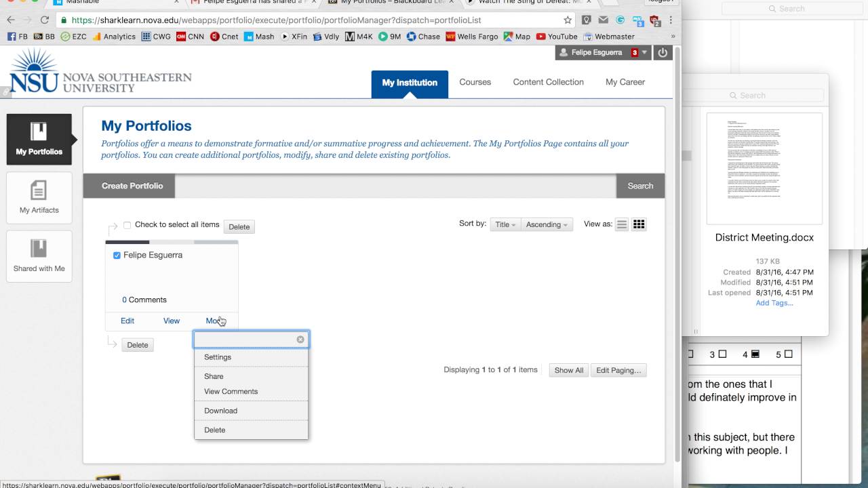The height and width of the screenshot is (488, 868).
Task: Open the CNN bookmark
Action: point(190,37)
